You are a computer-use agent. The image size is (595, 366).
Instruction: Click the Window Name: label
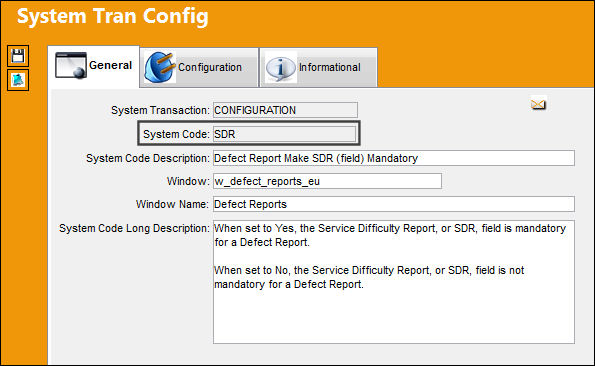pyautogui.click(x=172, y=204)
